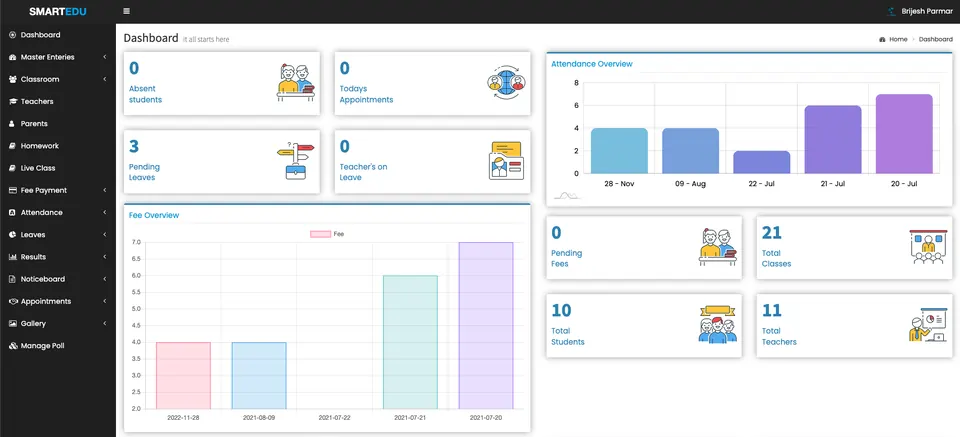The image size is (960, 437).
Task: Click the Manage Poll sidebar icon
Action: [x=12, y=346]
